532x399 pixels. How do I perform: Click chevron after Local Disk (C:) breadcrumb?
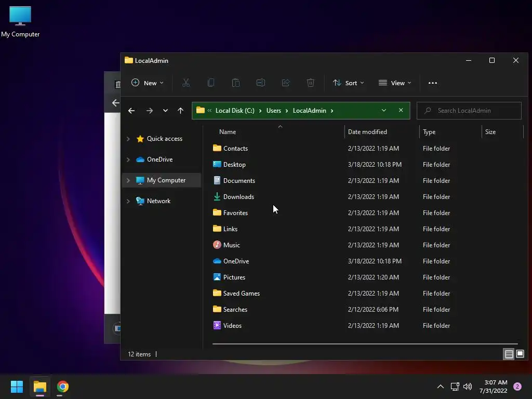[x=260, y=111]
